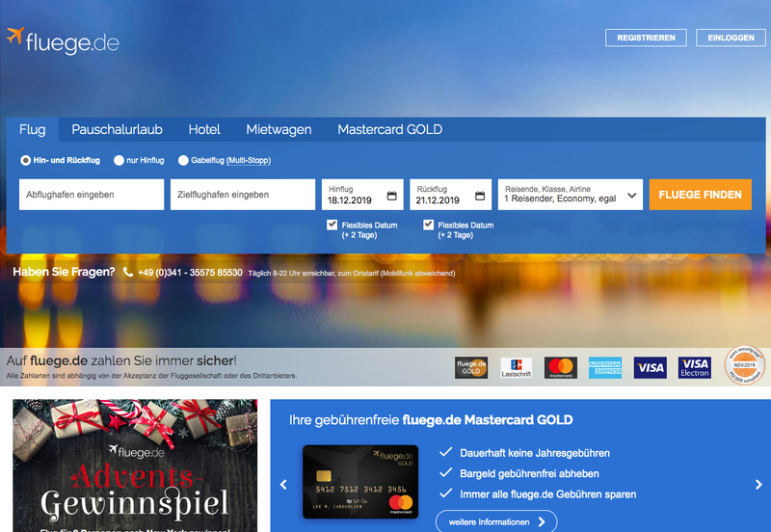The image size is (771, 532).
Task: Toggle Flexibles Datum checkbox under Rückflug
Action: pos(428,225)
